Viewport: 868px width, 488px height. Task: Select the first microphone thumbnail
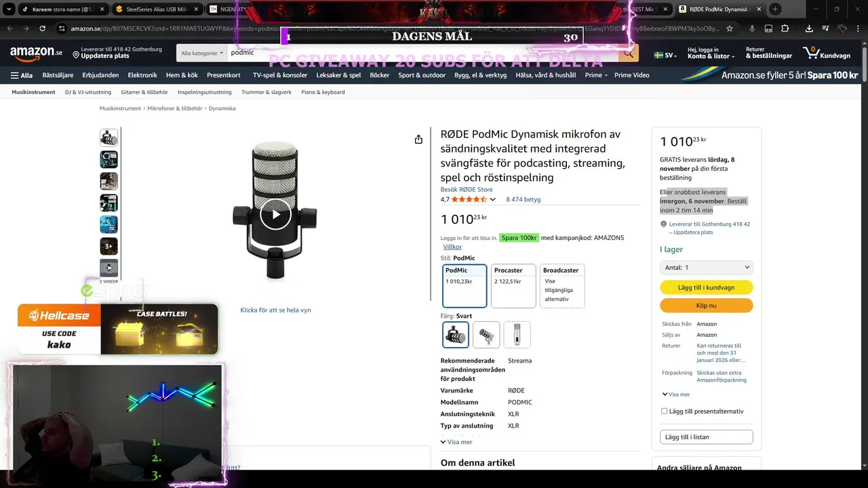pyautogui.click(x=108, y=138)
